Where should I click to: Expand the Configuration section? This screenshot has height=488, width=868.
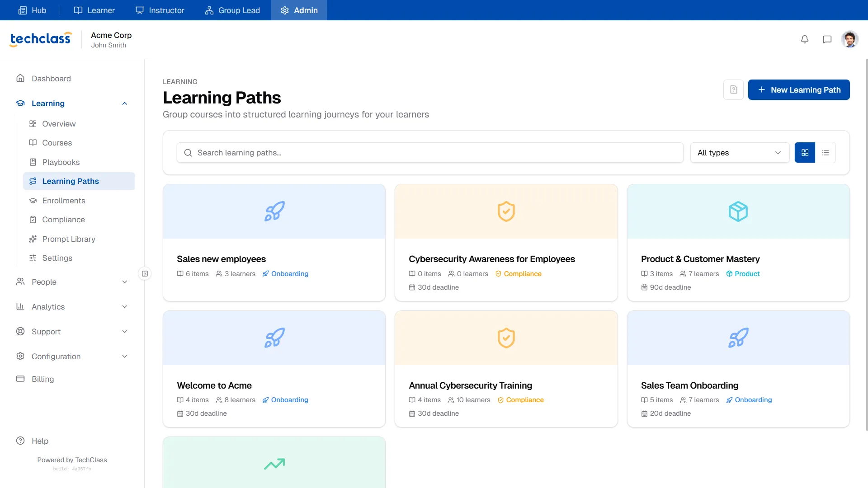point(72,357)
